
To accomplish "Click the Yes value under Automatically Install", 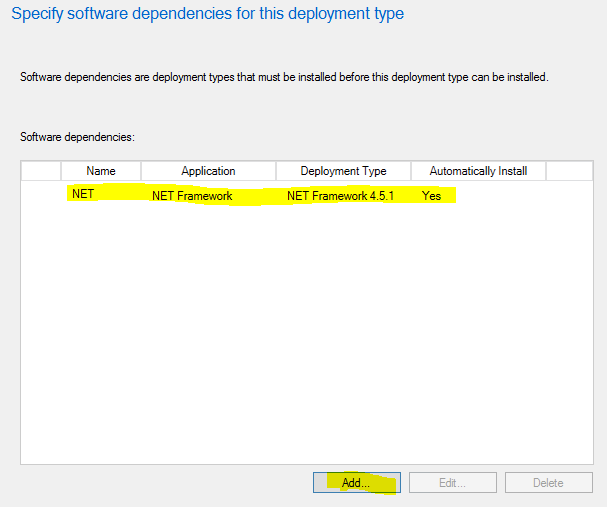I will 431,196.
